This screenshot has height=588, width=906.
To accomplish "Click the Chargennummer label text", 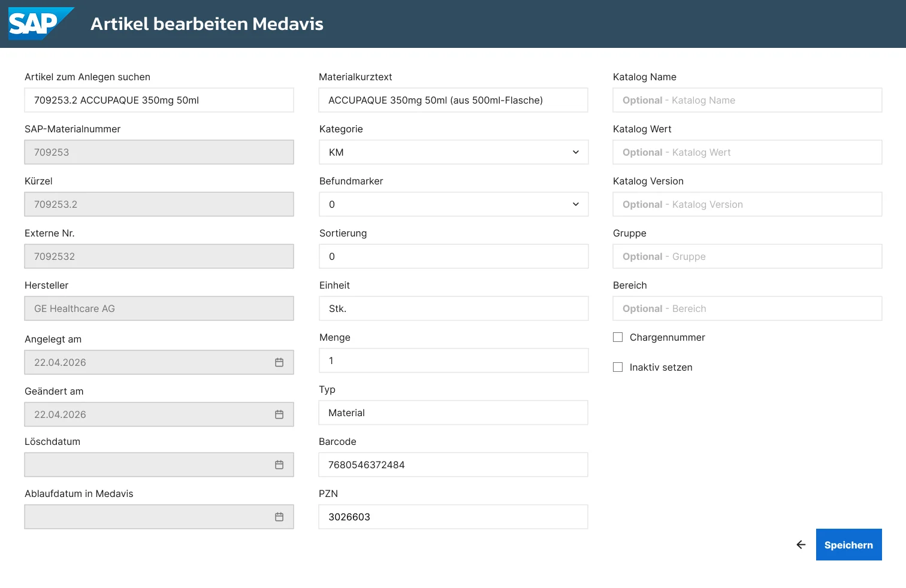I will tap(667, 337).
